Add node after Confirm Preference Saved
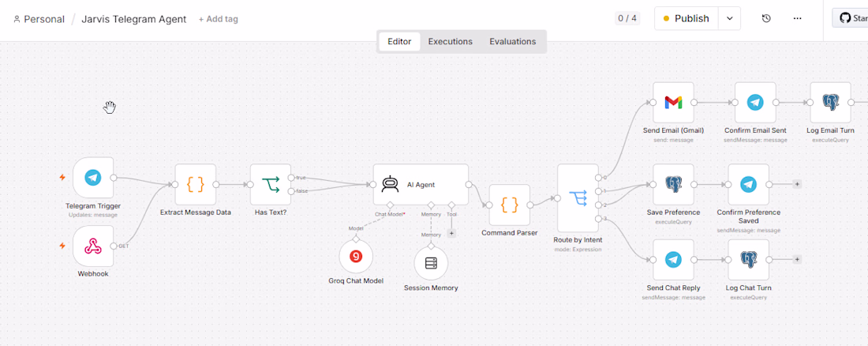Image resolution: width=868 pixels, height=346 pixels. 797,184
